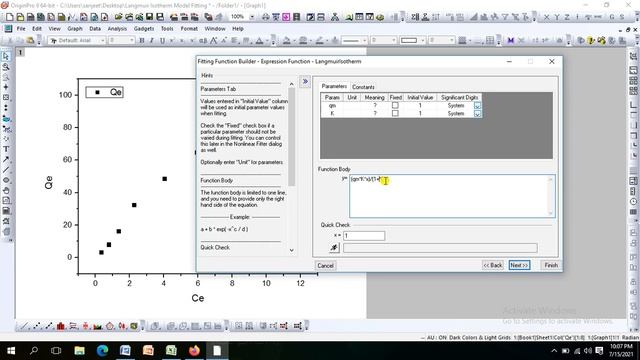Open Significant Digits dropdown for qm
Viewport: 640px width, 360px height.
[x=477, y=105]
